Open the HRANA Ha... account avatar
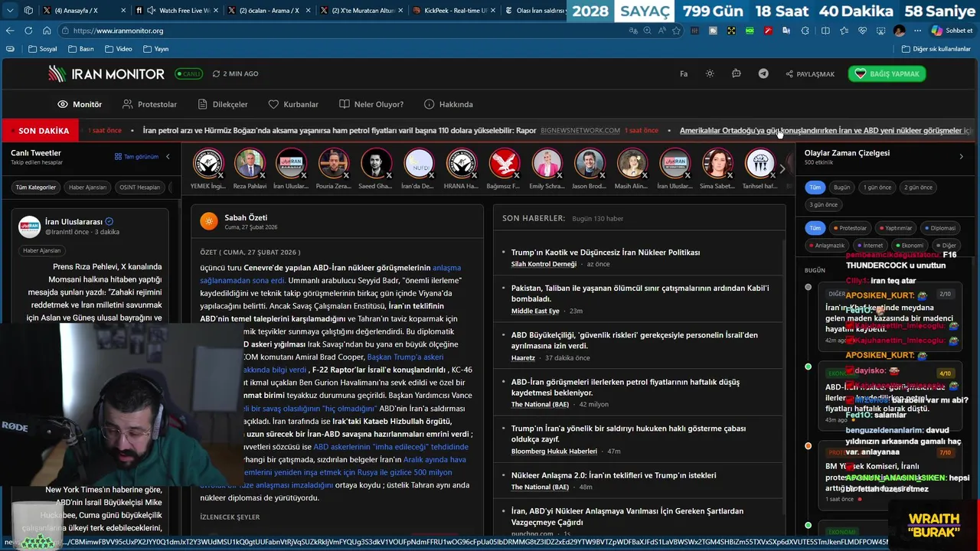Viewport: 980px width, 551px height. coord(461,164)
